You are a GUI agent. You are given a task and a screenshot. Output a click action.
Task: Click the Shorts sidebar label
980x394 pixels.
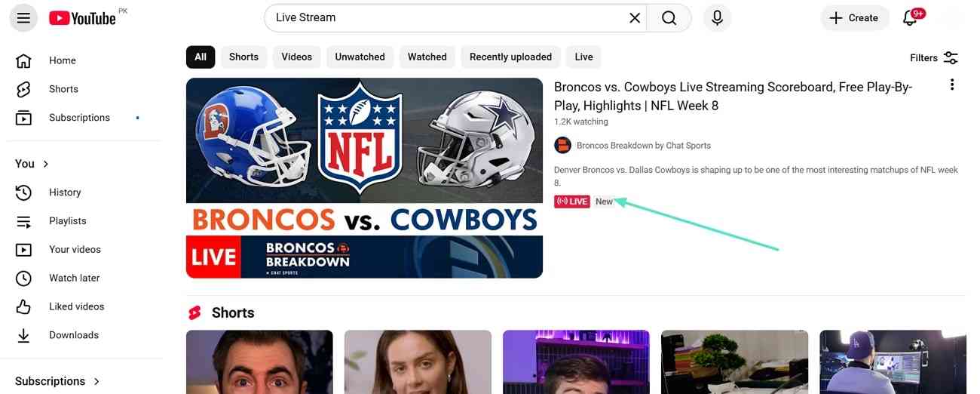pyautogui.click(x=63, y=89)
